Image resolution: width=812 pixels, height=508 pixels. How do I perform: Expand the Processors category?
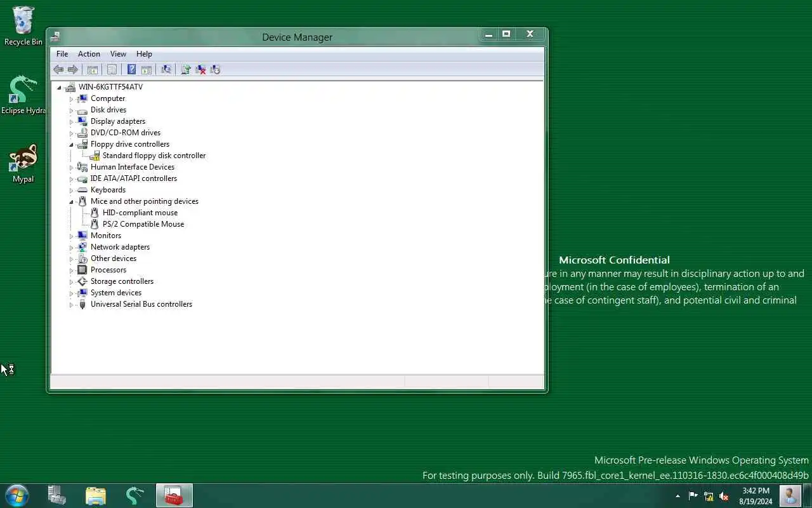point(71,271)
